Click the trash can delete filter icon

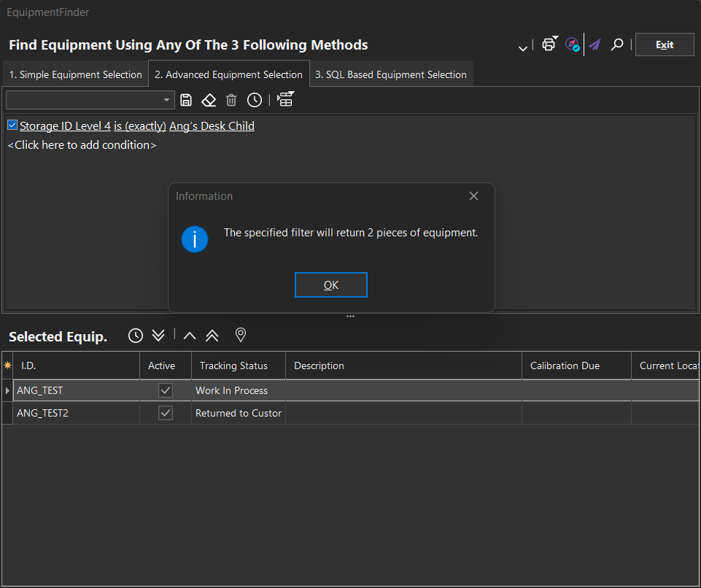pyautogui.click(x=231, y=100)
